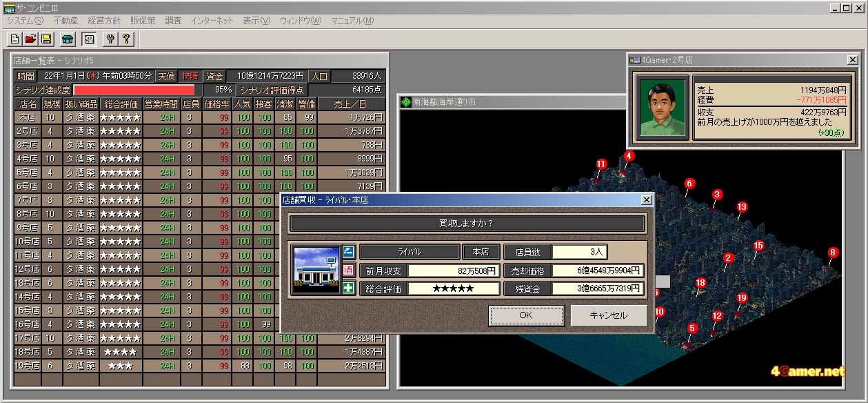This screenshot has width=868, height=403.
Task: Click the green cross medicine icon in dialog
Action: click(348, 288)
